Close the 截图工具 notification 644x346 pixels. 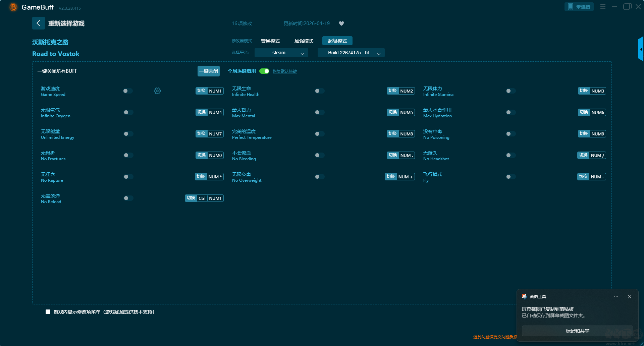630,297
